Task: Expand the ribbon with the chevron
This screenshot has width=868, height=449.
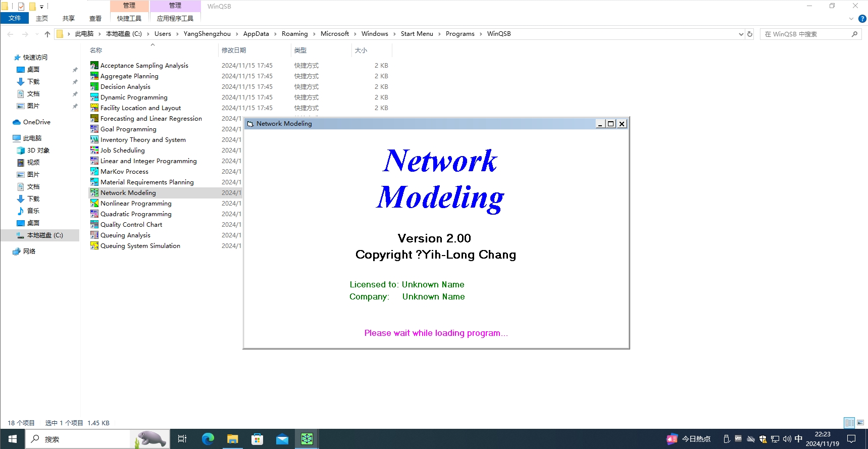Action: tap(851, 19)
